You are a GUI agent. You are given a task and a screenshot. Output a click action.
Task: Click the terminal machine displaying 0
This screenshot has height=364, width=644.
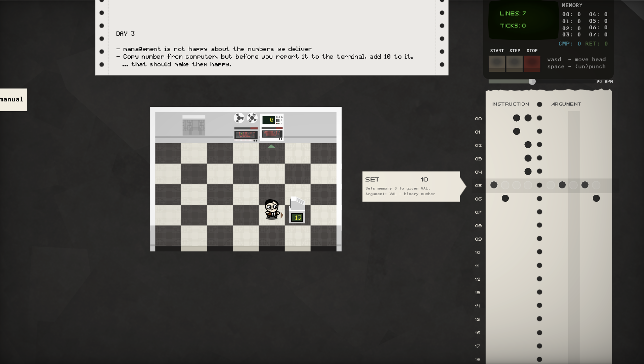[x=272, y=127]
